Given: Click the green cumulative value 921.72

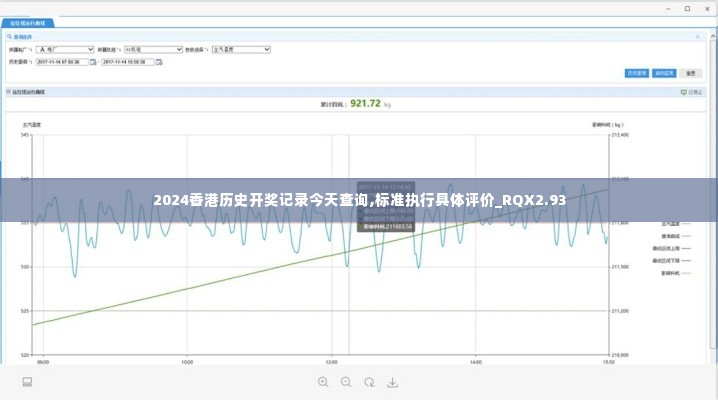Looking at the screenshot, I should [x=365, y=103].
